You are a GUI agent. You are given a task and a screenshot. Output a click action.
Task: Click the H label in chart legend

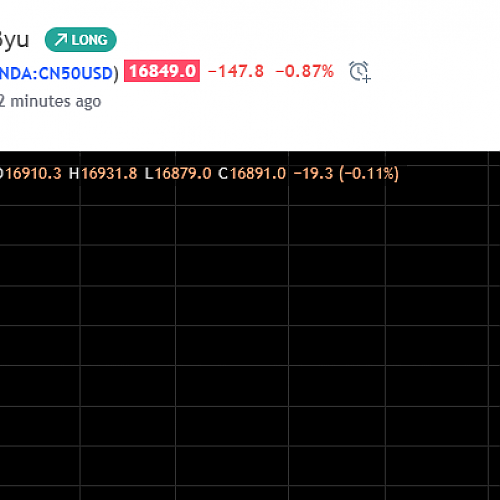pos(74,174)
